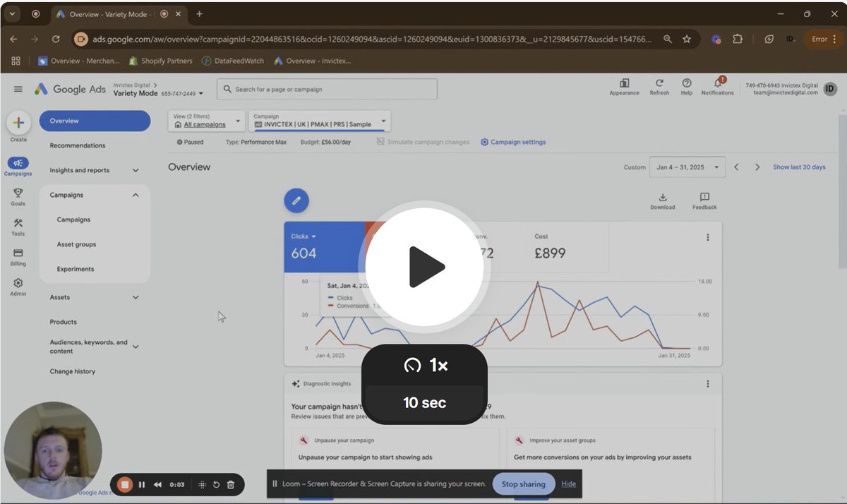
Task: Open Campaign settings link
Action: click(513, 142)
